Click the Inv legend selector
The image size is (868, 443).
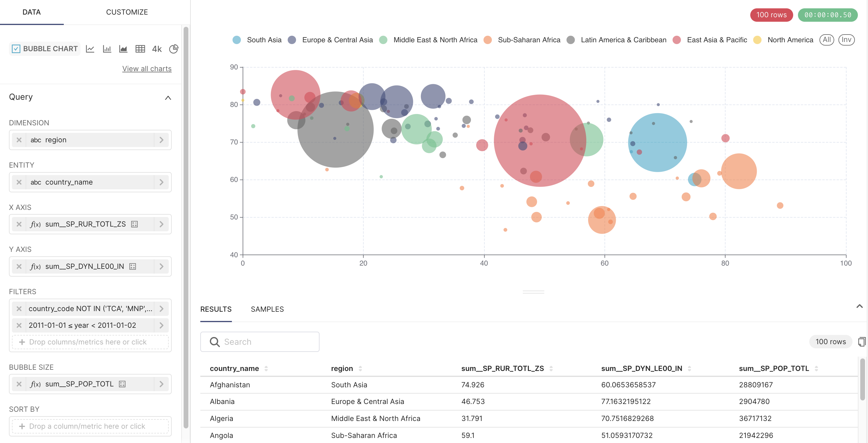(x=846, y=40)
